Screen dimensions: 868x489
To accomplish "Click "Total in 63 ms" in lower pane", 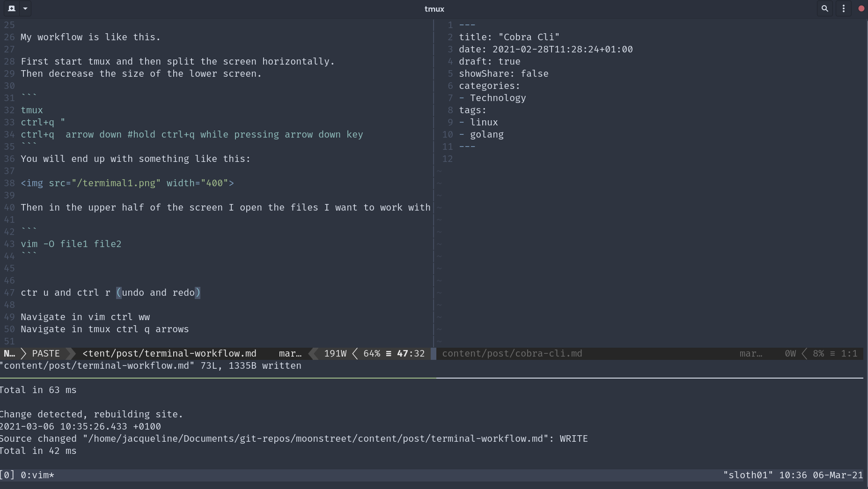I will click(x=38, y=390).
